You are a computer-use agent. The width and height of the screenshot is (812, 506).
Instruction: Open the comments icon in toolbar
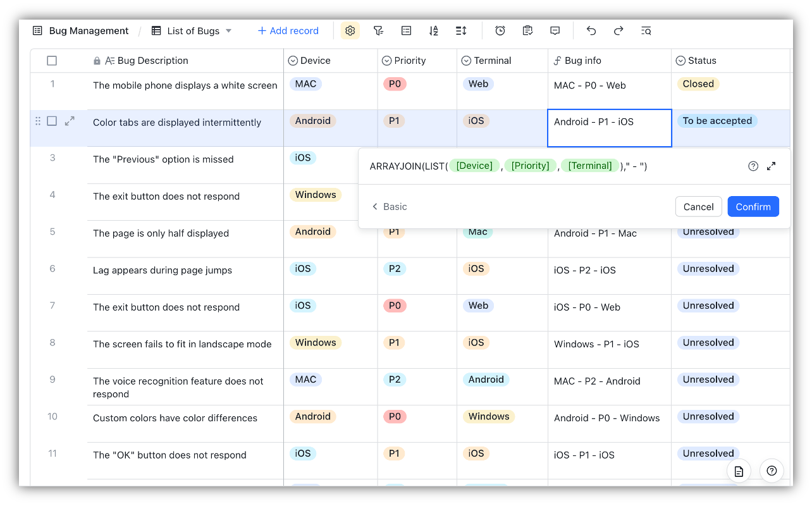[x=555, y=30]
